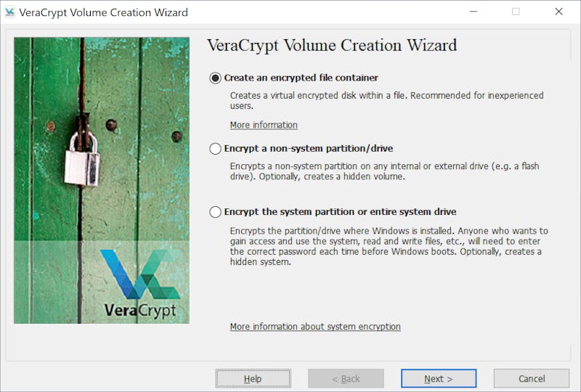The image size is (581, 392).
Task: Click 'Encrypts a non-system partition' description text
Action: tap(384, 171)
